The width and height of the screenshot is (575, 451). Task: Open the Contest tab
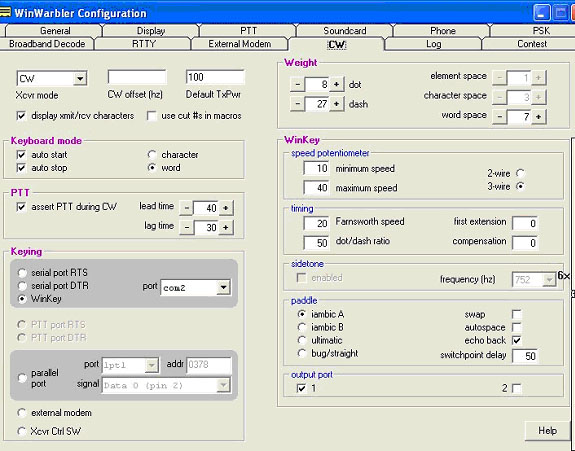(532, 44)
